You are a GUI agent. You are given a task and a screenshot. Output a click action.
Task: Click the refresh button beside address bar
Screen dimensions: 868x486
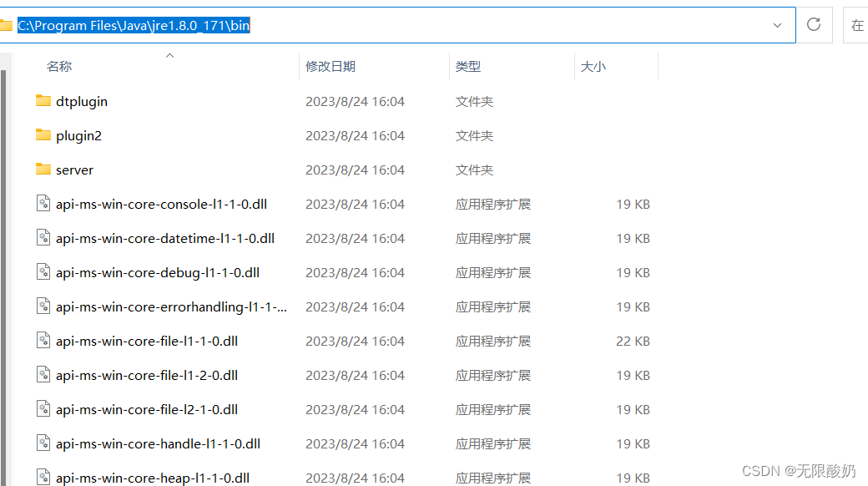point(814,25)
